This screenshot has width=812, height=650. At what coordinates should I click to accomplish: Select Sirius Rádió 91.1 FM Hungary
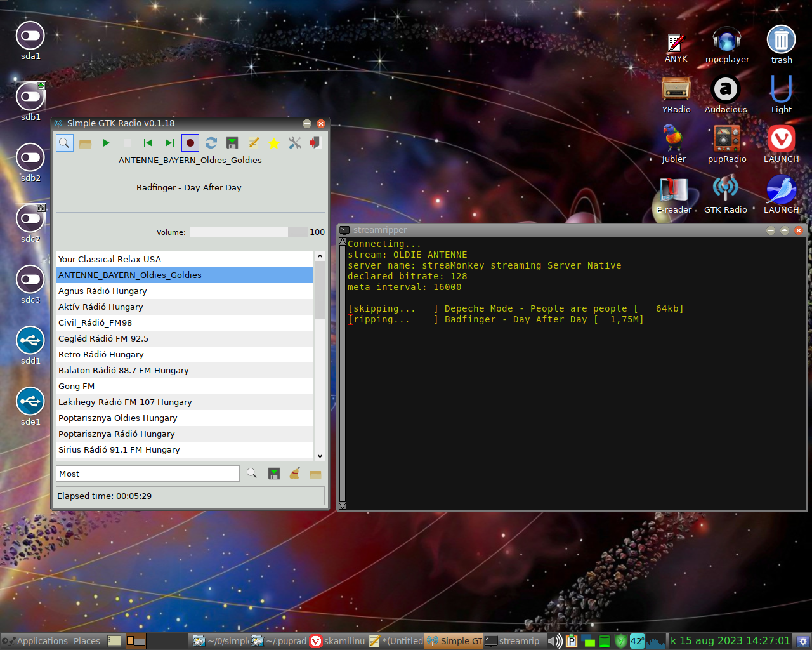[x=185, y=449]
